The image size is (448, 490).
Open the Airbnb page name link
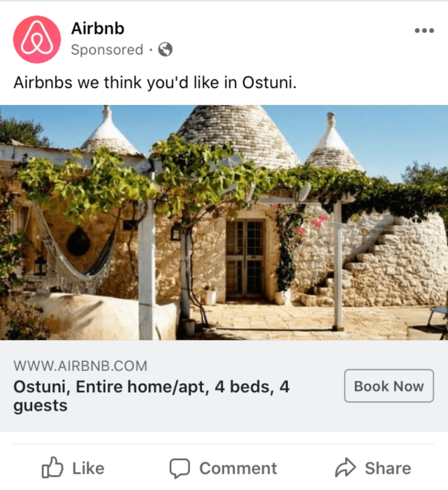98,28
